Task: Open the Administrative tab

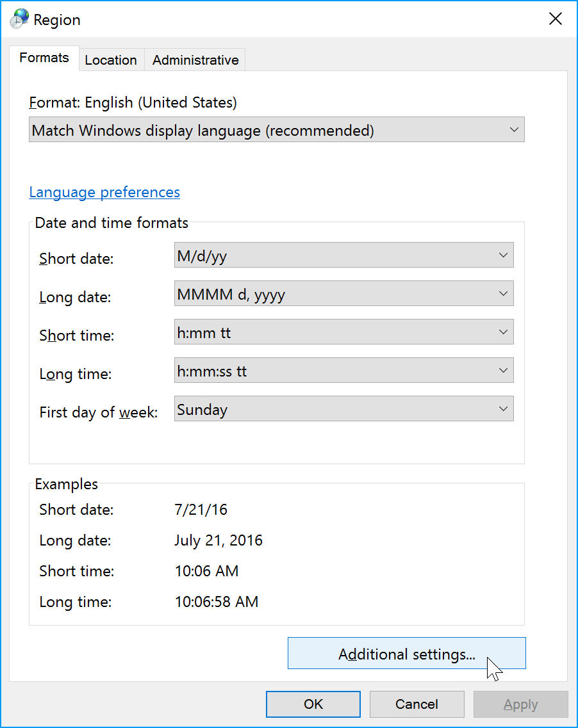Action: point(195,60)
